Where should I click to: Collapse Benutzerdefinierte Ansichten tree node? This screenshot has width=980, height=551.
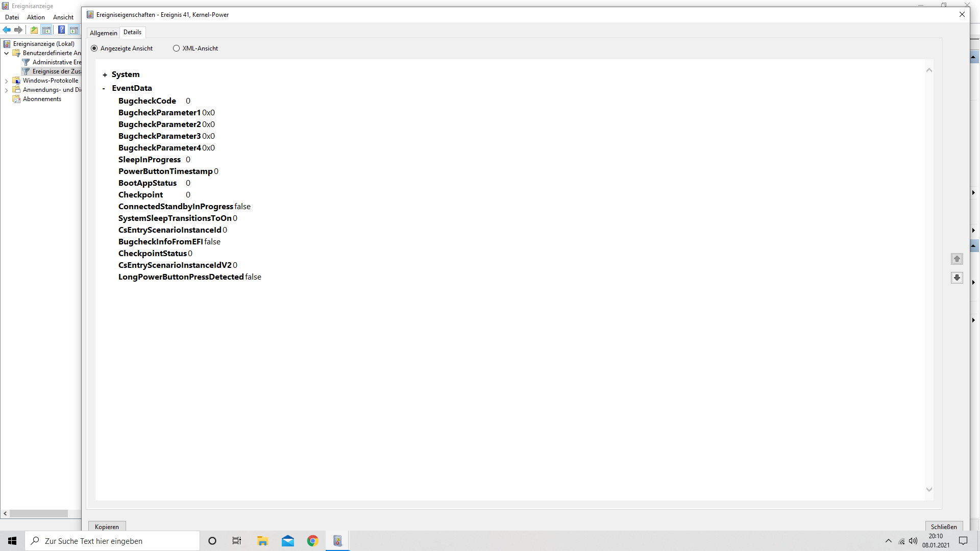pyautogui.click(x=6, y=53)
